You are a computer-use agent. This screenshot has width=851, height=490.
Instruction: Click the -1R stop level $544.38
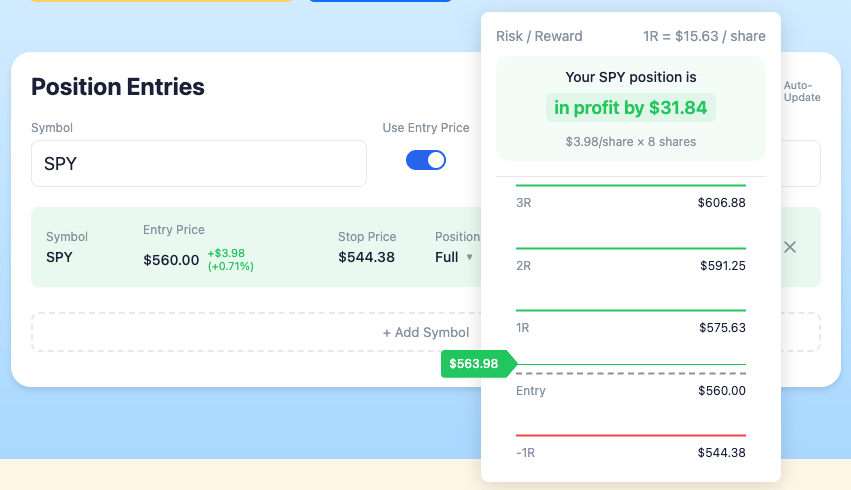pos(631,453)
